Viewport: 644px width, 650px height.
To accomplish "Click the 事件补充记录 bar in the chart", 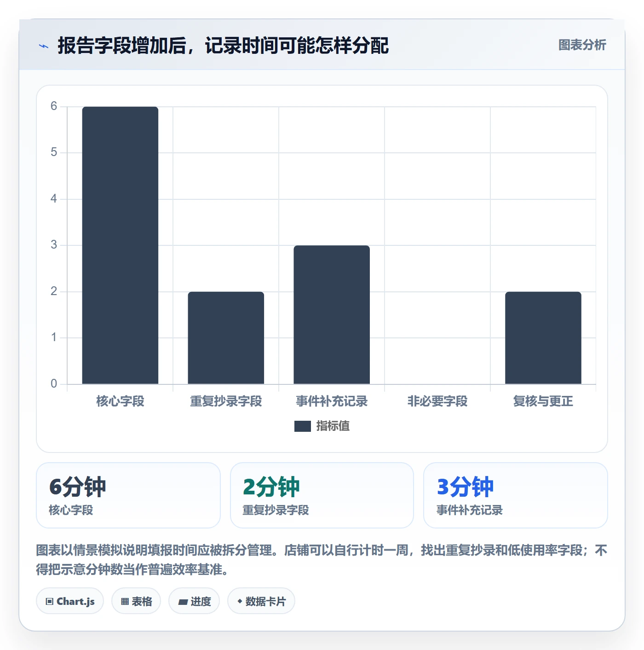I will [x=332, y=315].
